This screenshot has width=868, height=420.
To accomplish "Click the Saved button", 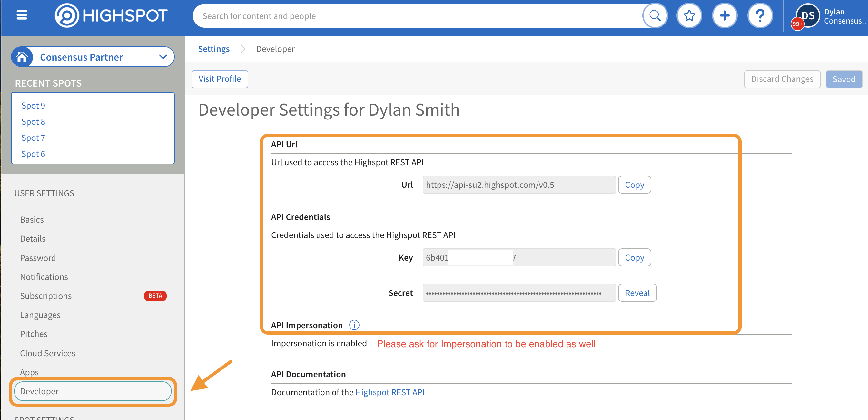I will click(844, 79).
